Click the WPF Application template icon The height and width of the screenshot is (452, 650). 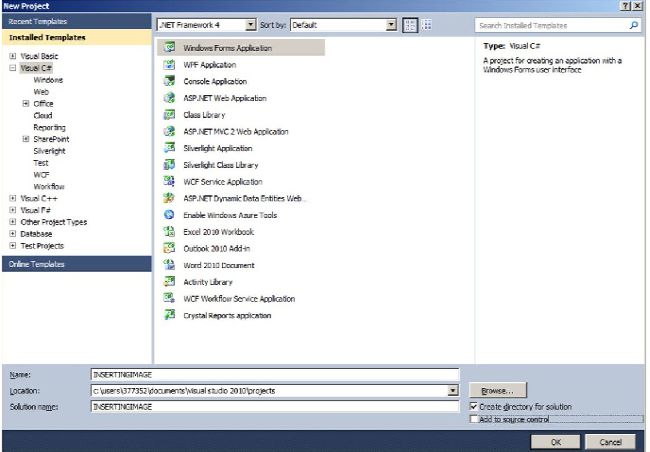(169, 64)
